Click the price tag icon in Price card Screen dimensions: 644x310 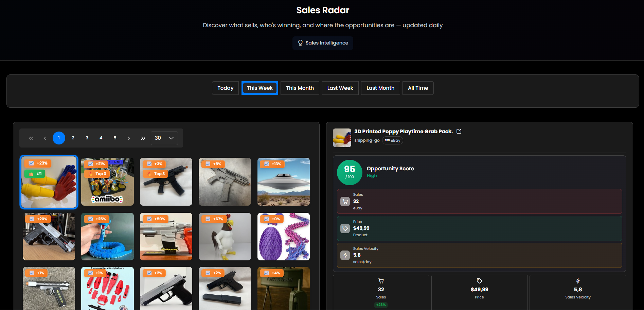[345, 228]
